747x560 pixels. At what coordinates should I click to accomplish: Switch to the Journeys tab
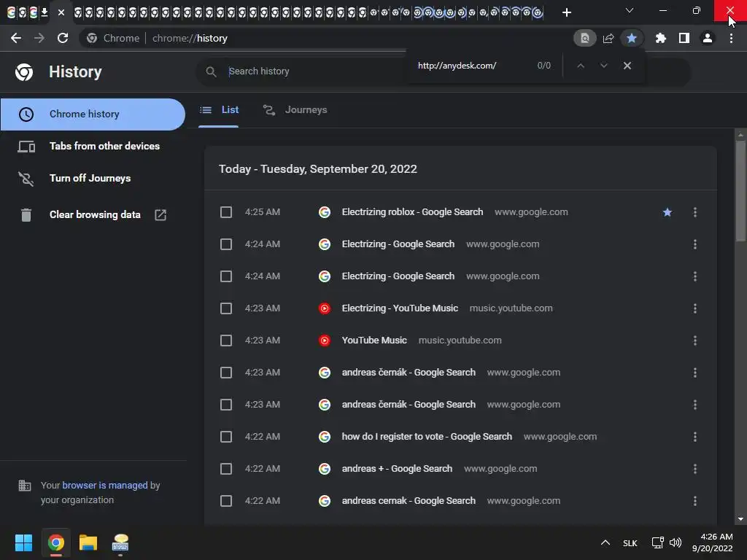click(295, 110)
